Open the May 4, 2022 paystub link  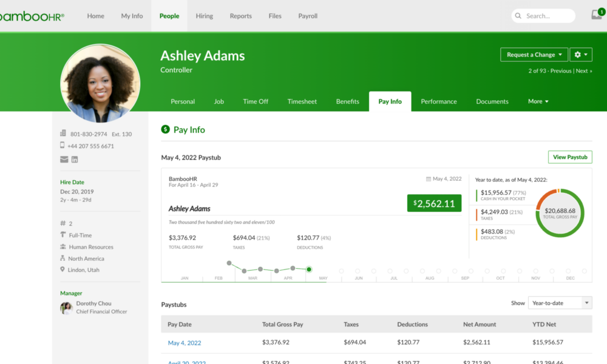[x=185, y=343]
